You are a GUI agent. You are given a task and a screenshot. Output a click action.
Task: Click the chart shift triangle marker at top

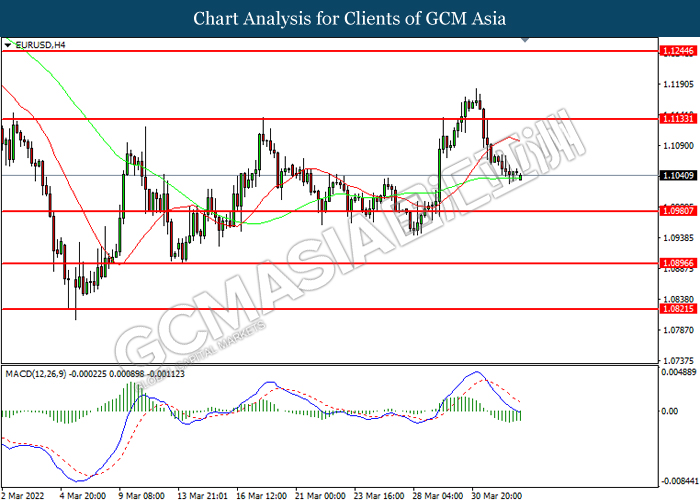[x=525, y=40]
